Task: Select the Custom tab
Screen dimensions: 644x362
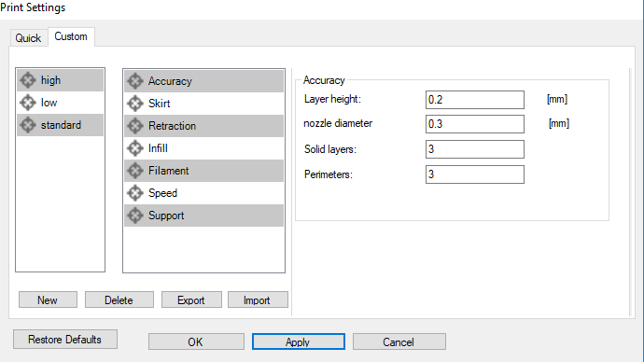Action: 71,36
